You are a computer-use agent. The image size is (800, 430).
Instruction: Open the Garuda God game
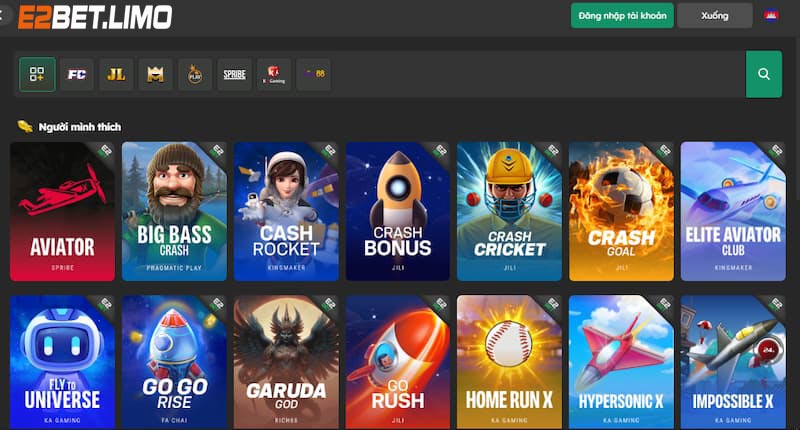pyautogui.click(x=286, y=362)
